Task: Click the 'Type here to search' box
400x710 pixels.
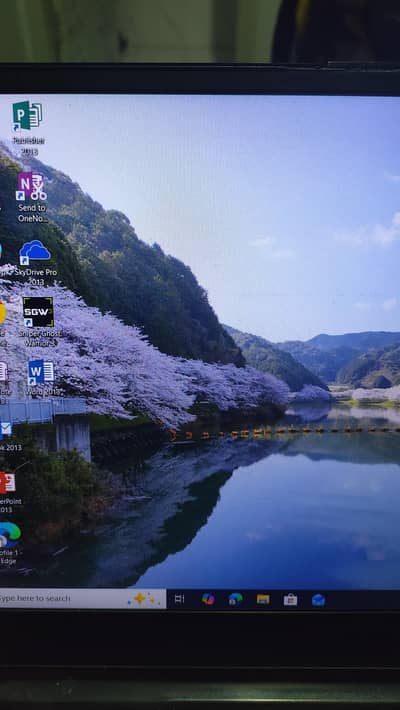Action: [x=83, y=599]
